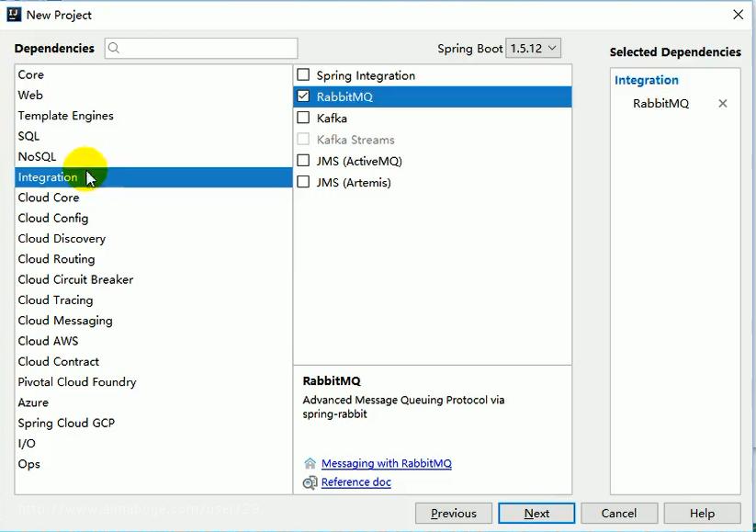This screenshot has width=756, height=532.
Task: Select the Integration category
Action: click(x=153, y=177)
